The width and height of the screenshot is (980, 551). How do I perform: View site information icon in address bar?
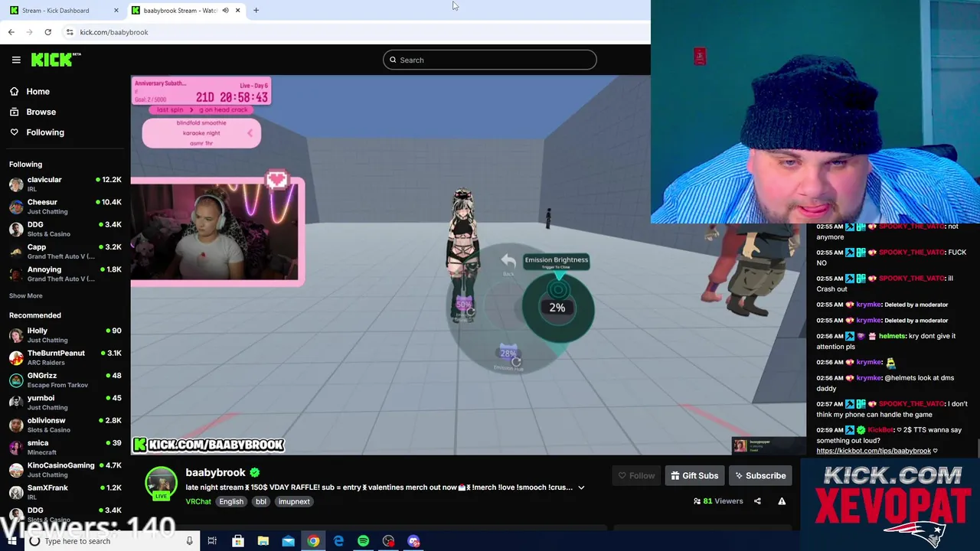tap(70, 32)
